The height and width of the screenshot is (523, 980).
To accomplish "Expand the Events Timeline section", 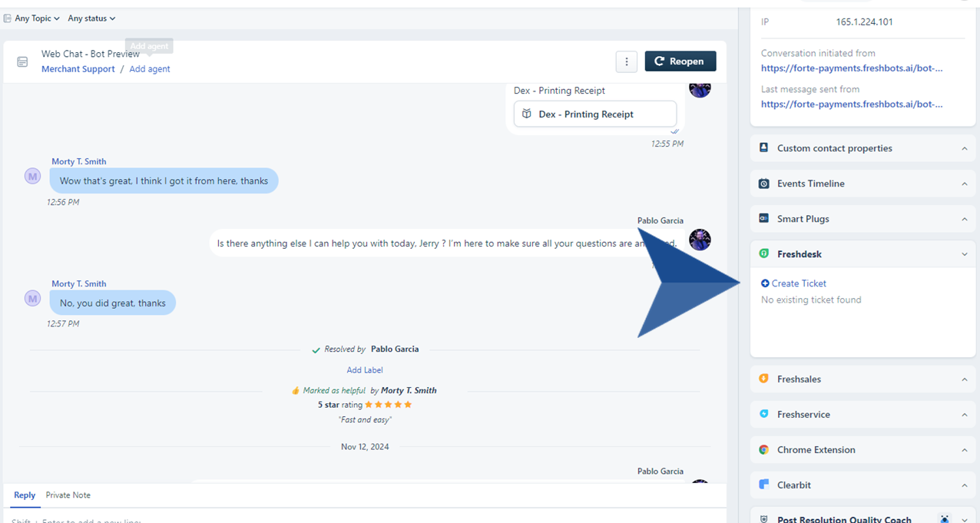I will coord(862,184).
